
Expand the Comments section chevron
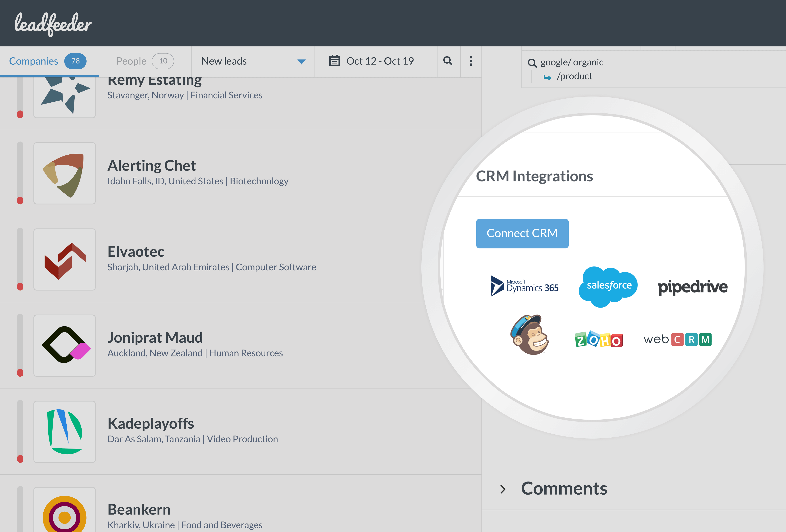[503, 489]
